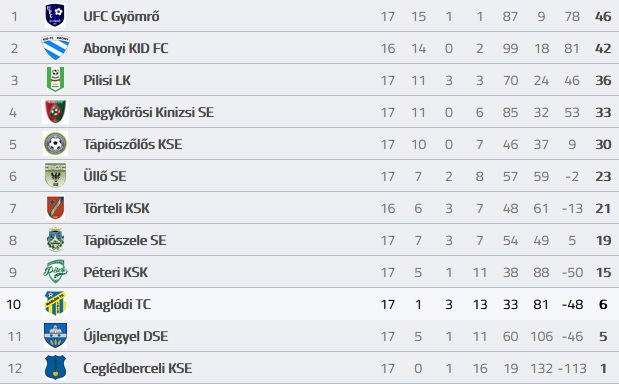Select the Újlengyel DSE team name

126,336
